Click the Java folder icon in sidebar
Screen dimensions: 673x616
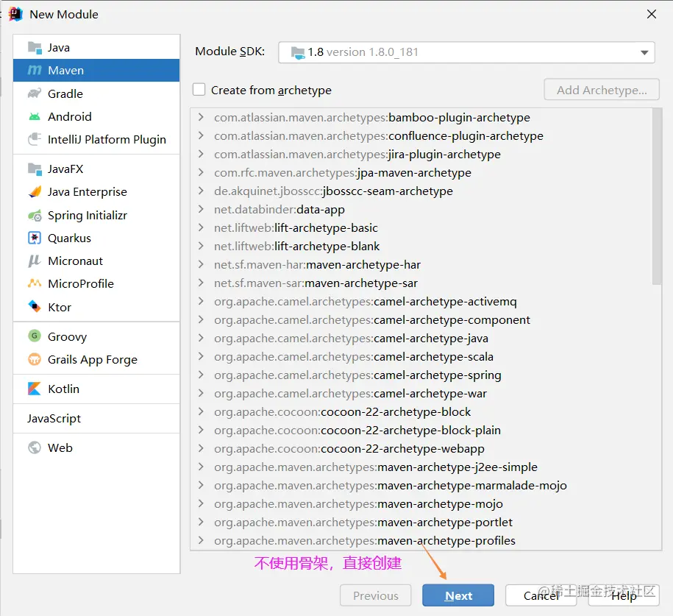35,47
